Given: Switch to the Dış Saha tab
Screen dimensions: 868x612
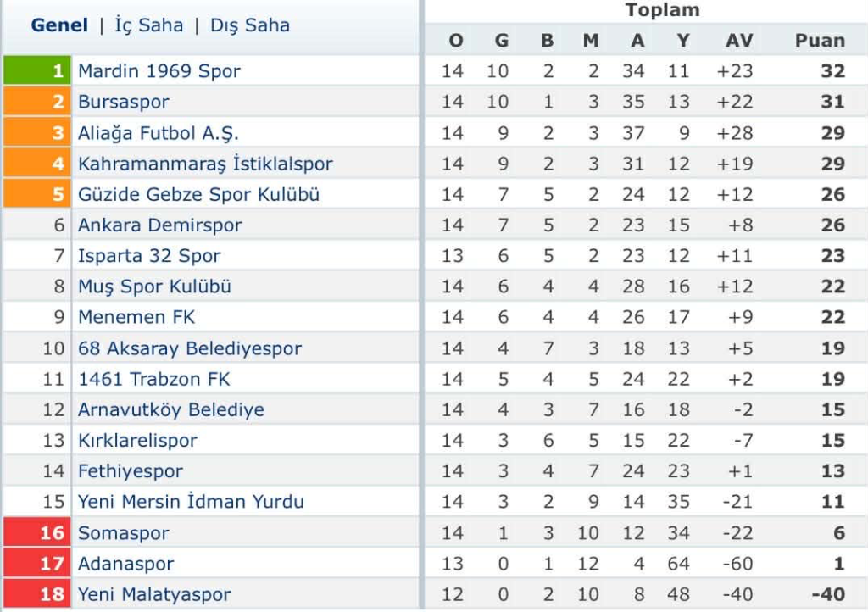Looking at the screenshot, I should pyautogui.click(x=248, y=25).
